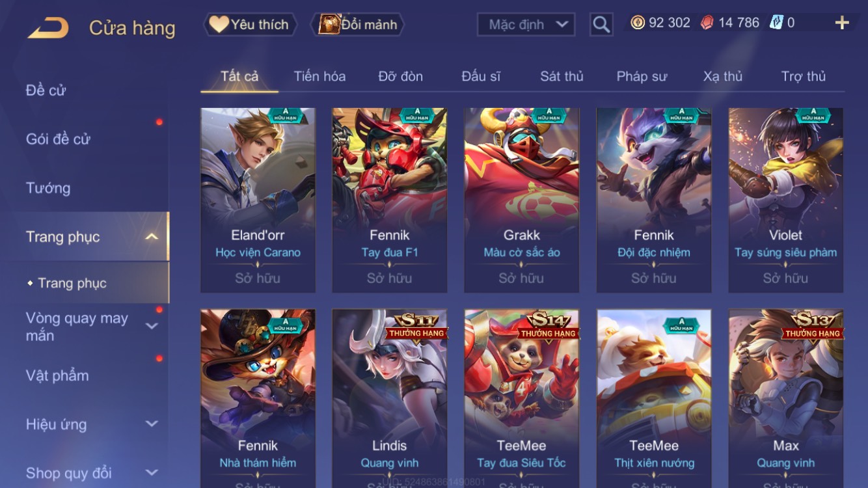Image resolution: width=868 pixels, height=488 pixels.
Task: Tap the plus icon to add currency
Action: pyautogui.click(x=842, y=23)
